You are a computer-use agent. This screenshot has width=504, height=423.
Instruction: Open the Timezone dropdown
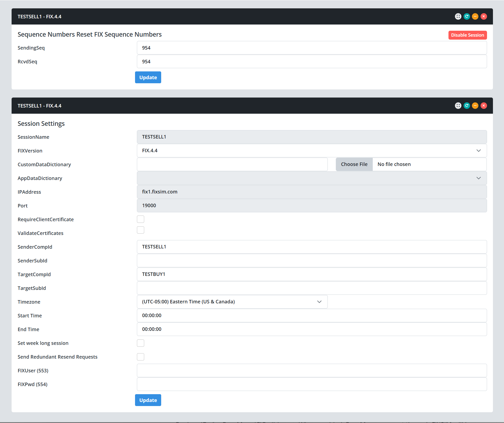coord(232,302)
